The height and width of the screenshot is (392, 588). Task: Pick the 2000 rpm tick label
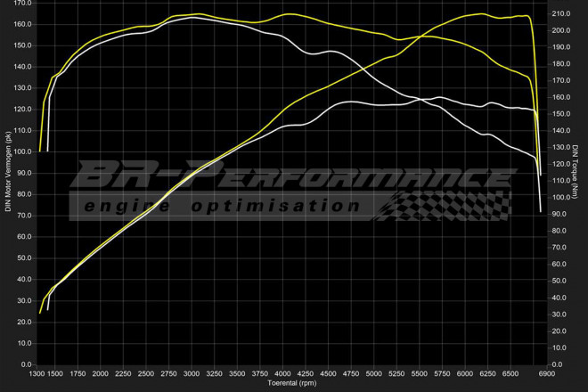point(100,374)
